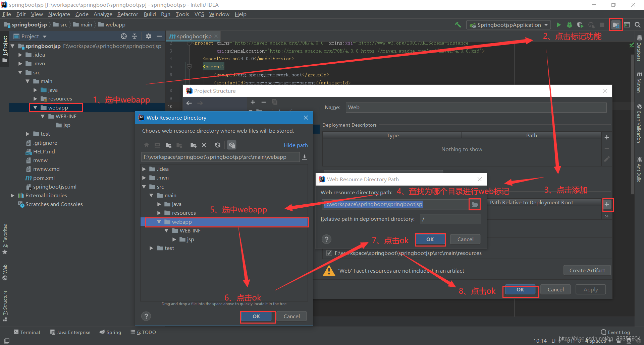The width and height of the screenshot is (644, 345).
Task: Toggle the src\main\resources source root checkbox
Action: point(329,253)
